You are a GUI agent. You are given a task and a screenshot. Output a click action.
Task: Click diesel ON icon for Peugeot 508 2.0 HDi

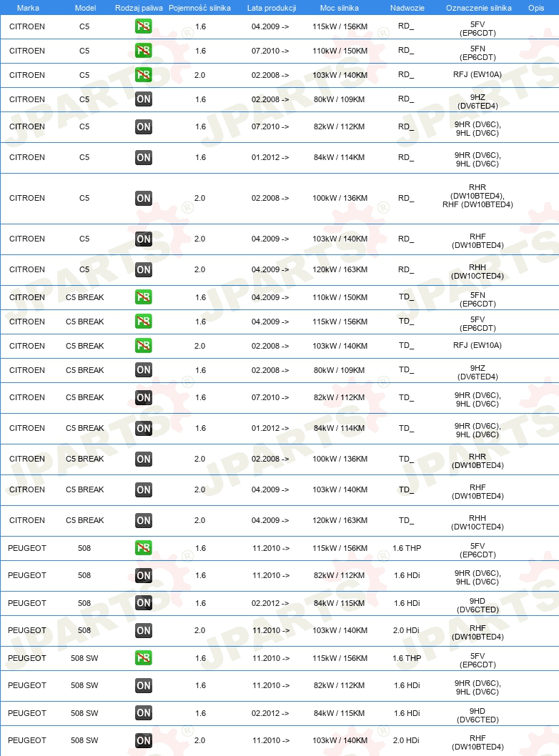143,630
